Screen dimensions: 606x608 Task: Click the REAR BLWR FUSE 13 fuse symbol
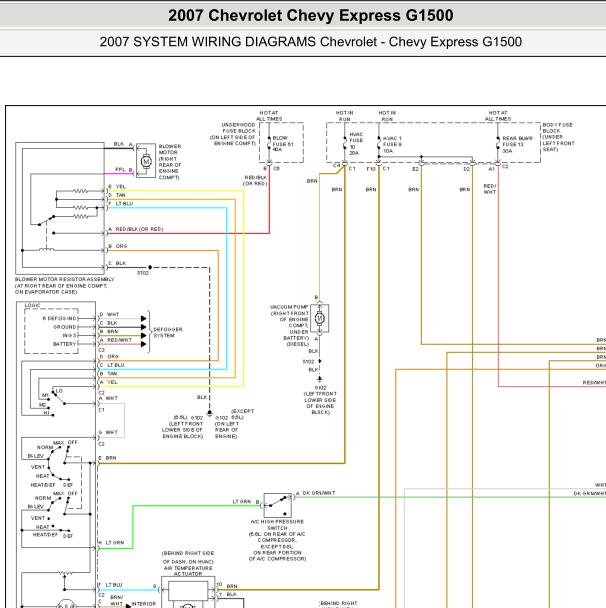tap(498, 144)
